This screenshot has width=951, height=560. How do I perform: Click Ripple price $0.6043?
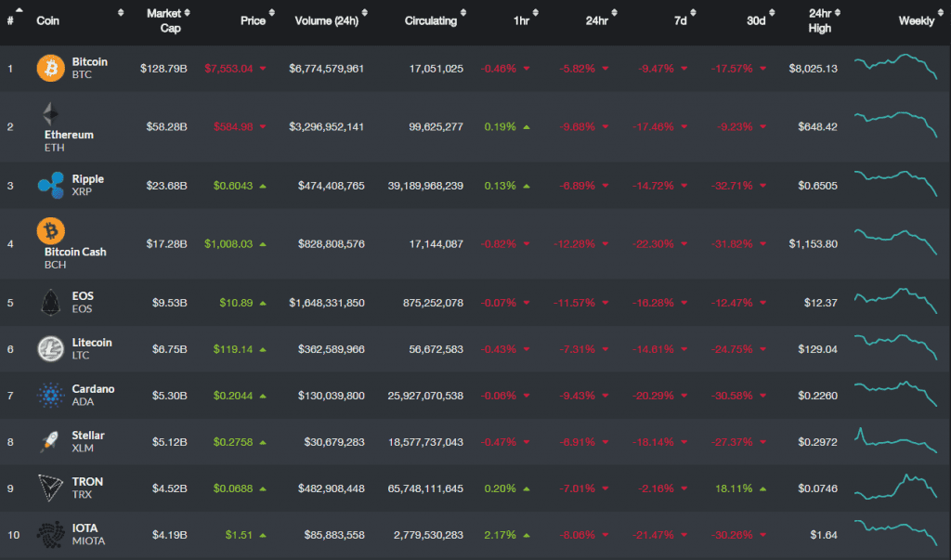pos(233,186)
